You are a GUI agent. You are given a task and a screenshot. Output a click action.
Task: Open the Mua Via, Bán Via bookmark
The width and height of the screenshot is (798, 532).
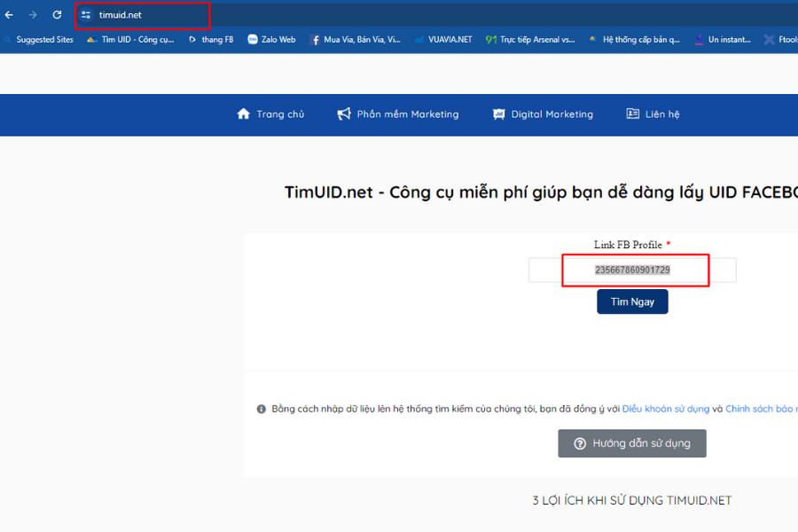click(x=355, y=40)
